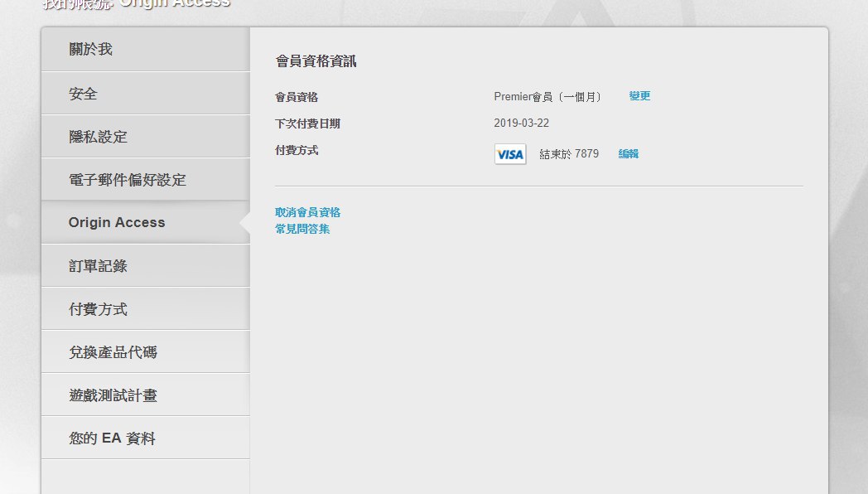
Task: Go to 隱私設定 tab
Action: (x=146, y=136)
